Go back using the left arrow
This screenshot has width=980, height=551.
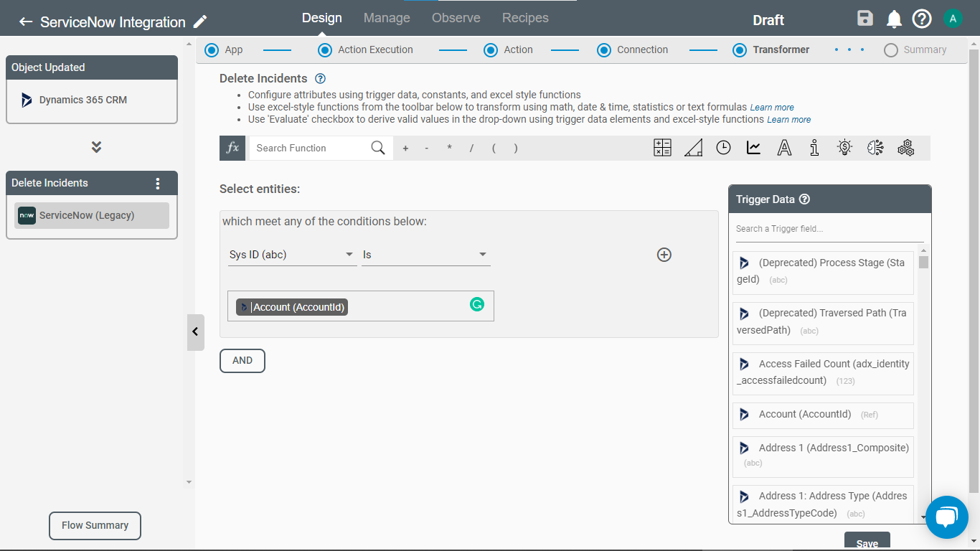26,22
